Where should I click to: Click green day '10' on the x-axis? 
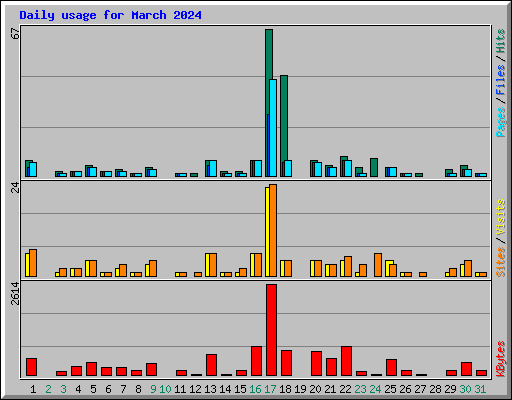tap(165, 389)
